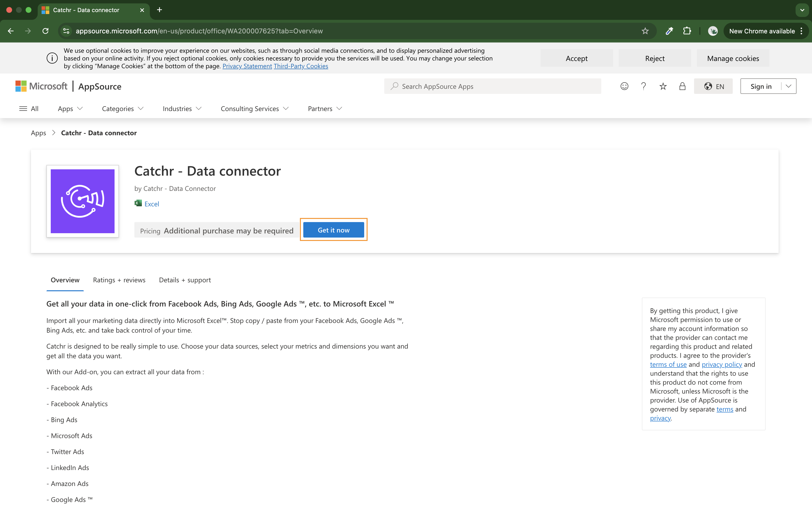Click the '- Facebook Analytics' list line

pyautogui.click(x=77, y=403)
